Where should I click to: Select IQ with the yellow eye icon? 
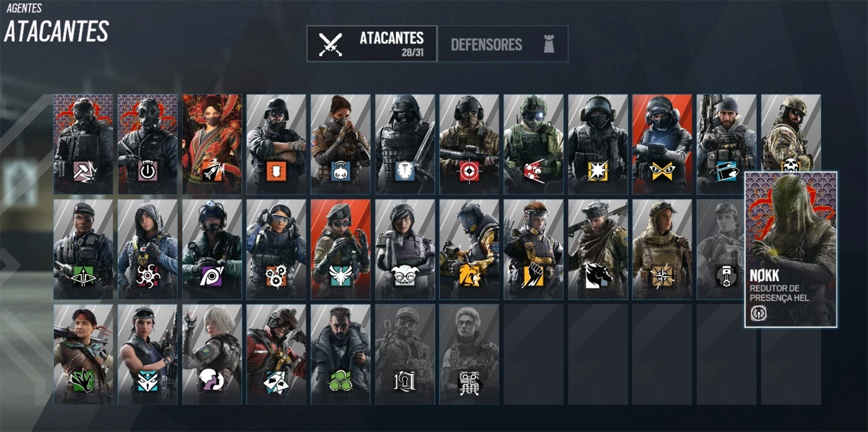point(662,144)
